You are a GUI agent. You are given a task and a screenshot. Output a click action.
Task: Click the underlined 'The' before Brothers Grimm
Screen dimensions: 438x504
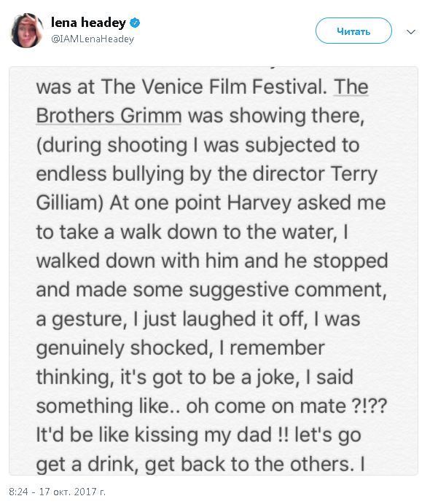pos(351,88)
